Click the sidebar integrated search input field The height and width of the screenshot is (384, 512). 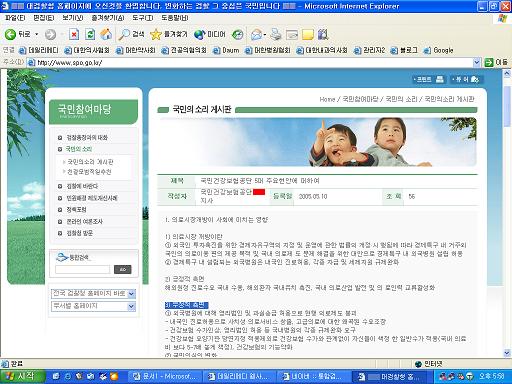83,269
